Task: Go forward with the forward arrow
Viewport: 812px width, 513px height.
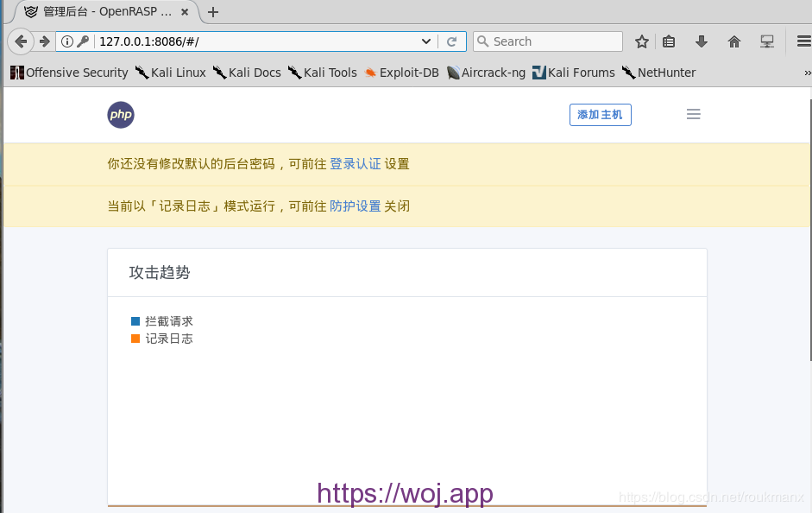Action: [x=45, y=41]
